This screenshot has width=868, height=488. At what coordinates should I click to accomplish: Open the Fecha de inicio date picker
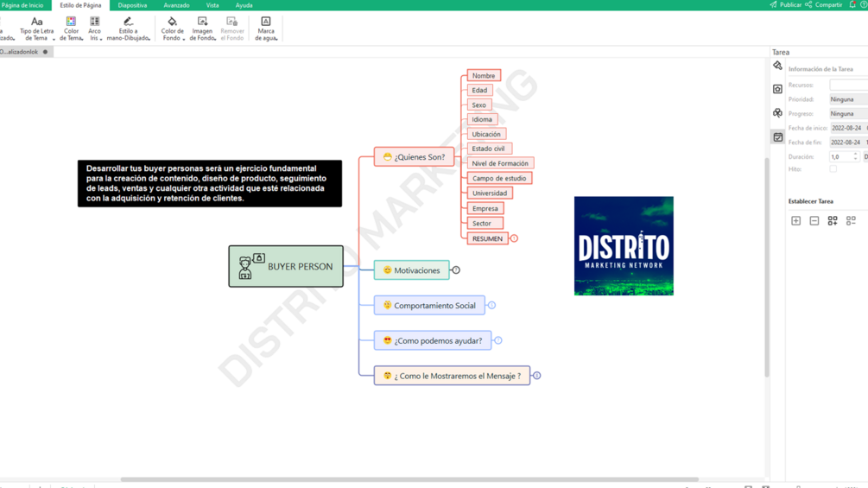coord(847,128)
